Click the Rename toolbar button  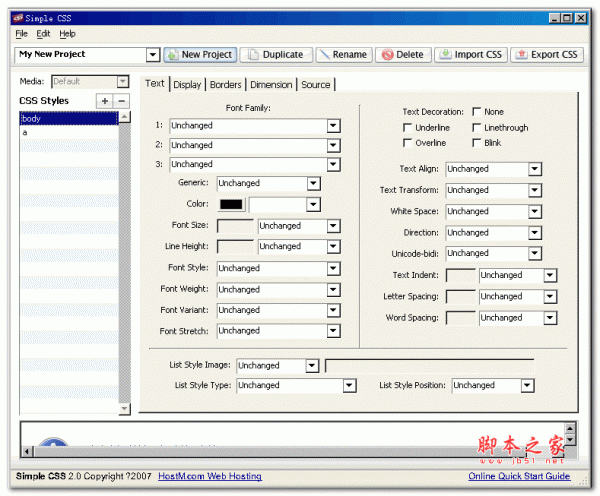tap(343, 55)
